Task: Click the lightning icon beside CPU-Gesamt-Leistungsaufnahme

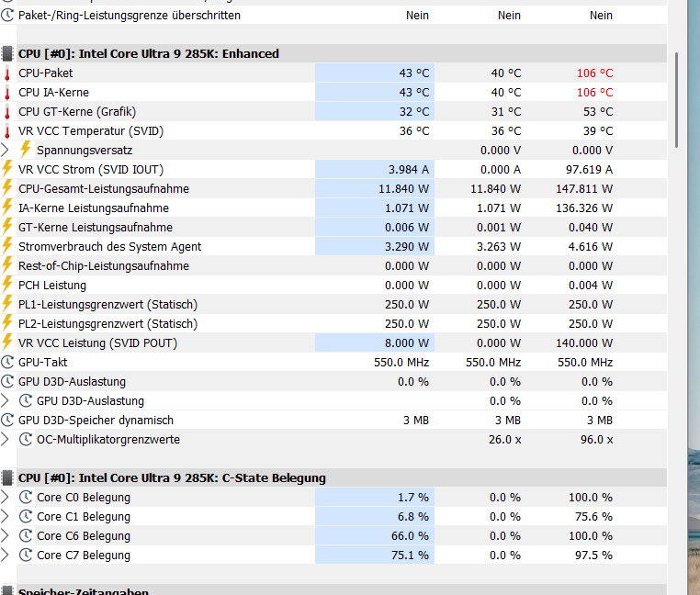Action: click(x=7, y=188)
